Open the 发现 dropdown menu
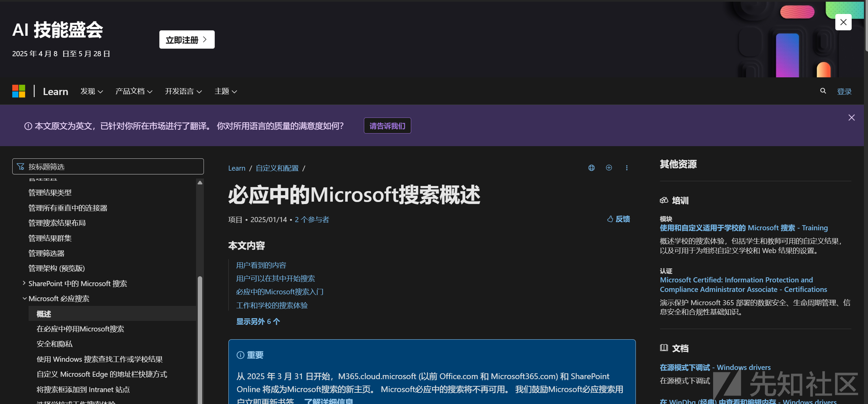868x404 pixels. coord(92,91)
